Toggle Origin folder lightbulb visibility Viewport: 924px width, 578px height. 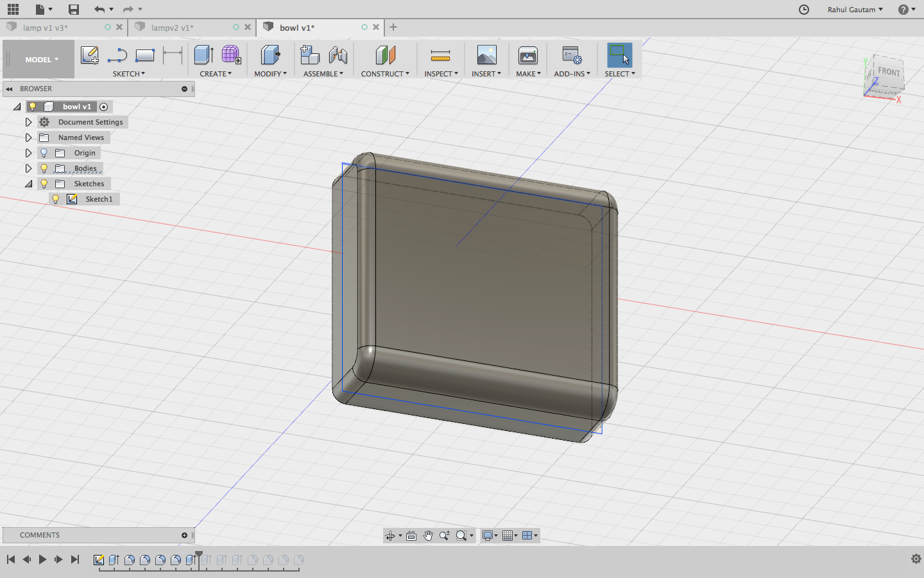(x=44, y=153)
